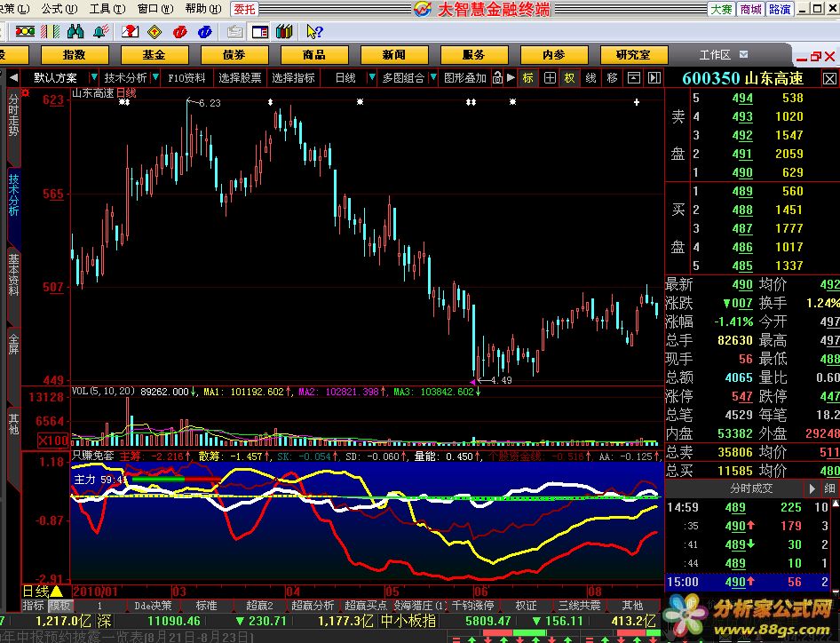Viewport: 840px width, 643px height.
Task: Select the 模板 bottom tab
Action: [x=59, y=606]
